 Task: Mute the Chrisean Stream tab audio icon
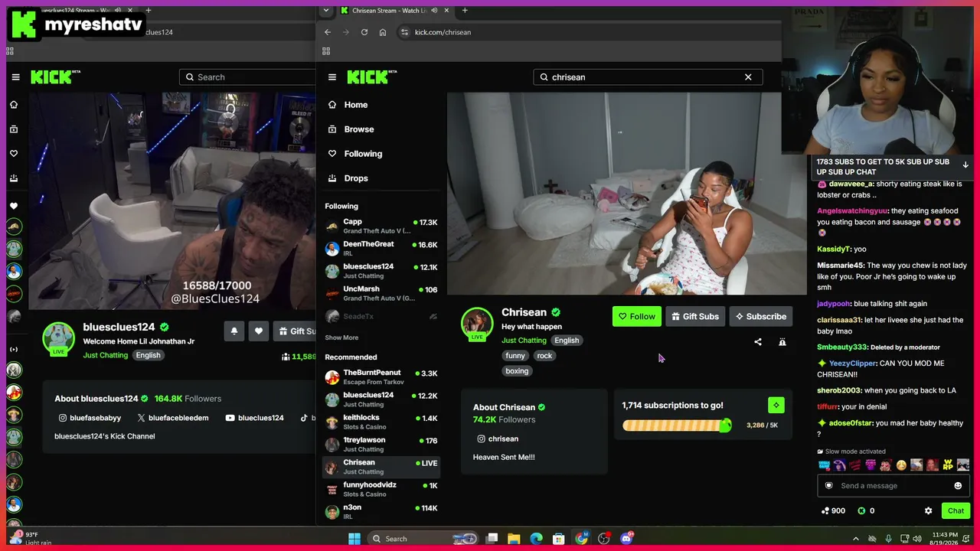435,11
